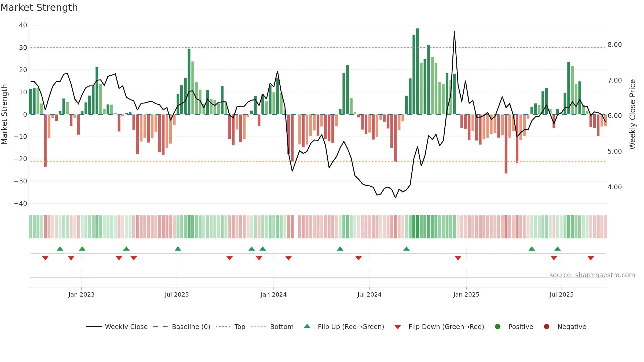Click the 5.00 price axis value
The height and width of the screenshot is (362, 644).
tap(615, 151)
